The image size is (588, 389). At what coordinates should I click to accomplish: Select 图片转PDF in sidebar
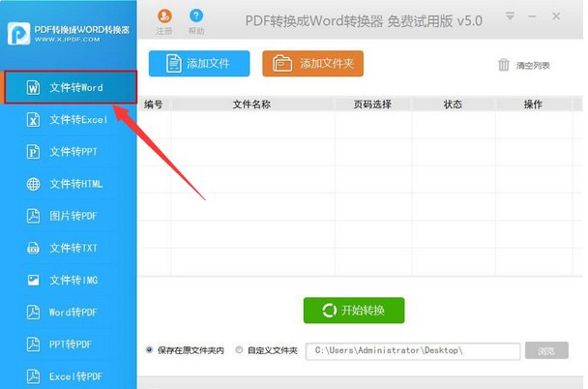[x=71, y=216]
